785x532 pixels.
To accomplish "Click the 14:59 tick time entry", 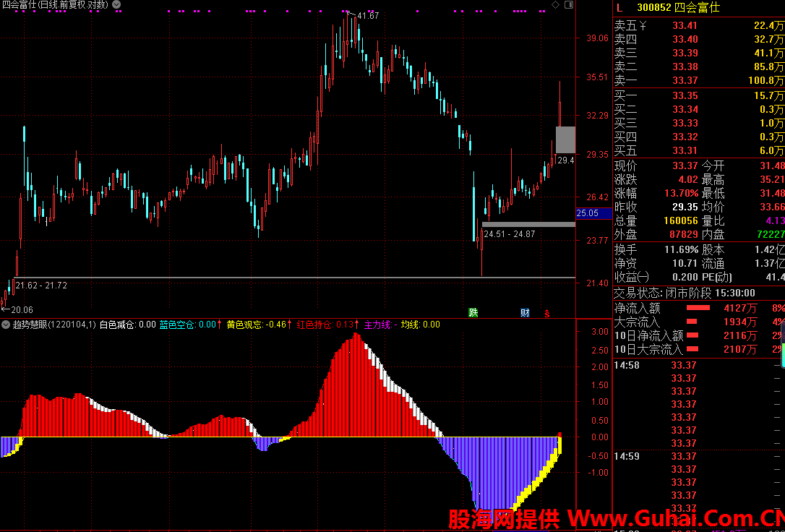I will coord(626,456).
